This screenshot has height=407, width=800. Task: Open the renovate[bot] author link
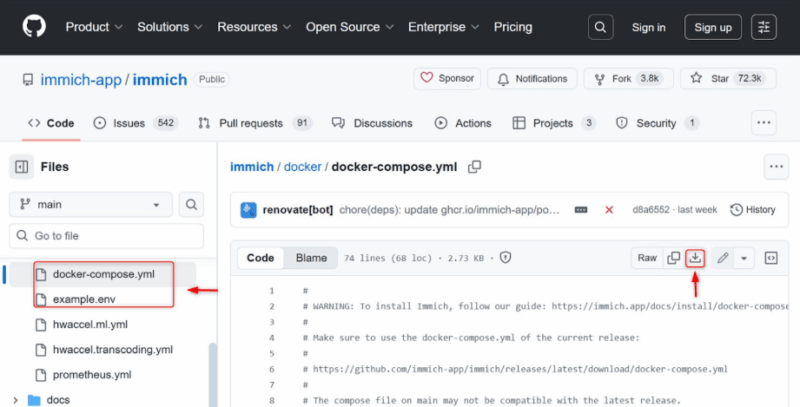pyautogui.click(x=297, y=210)
